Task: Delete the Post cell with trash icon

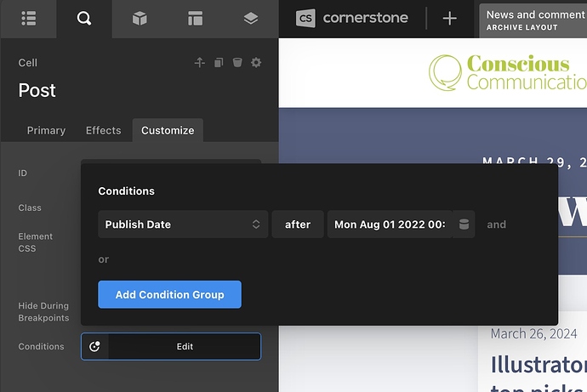Action: coord(237,63)
